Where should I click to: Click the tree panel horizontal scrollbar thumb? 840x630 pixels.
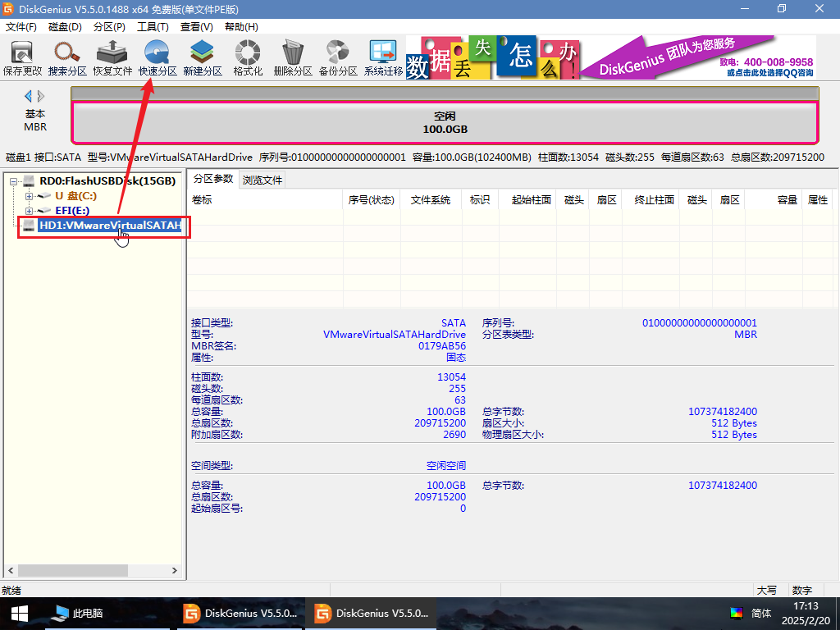coord(73,571)
